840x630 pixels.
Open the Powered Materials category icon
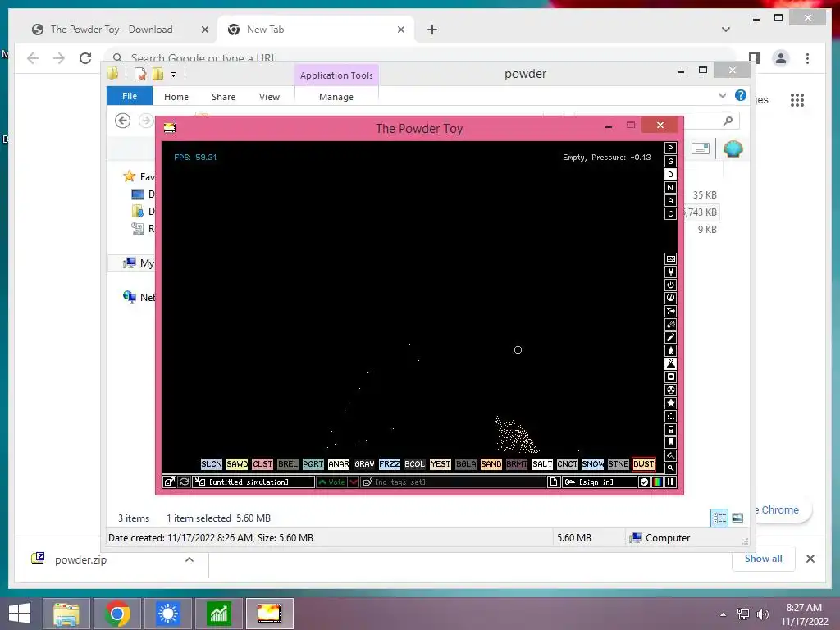tap(670, 285)
